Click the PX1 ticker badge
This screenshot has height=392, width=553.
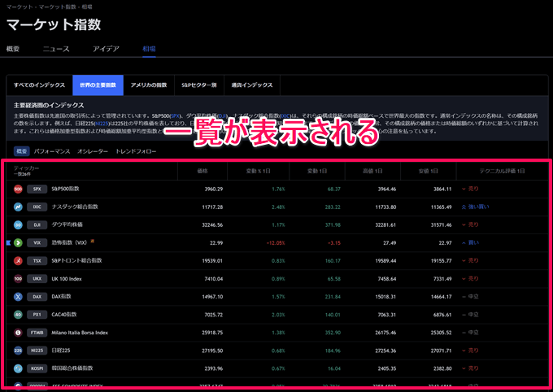[37, 315]
